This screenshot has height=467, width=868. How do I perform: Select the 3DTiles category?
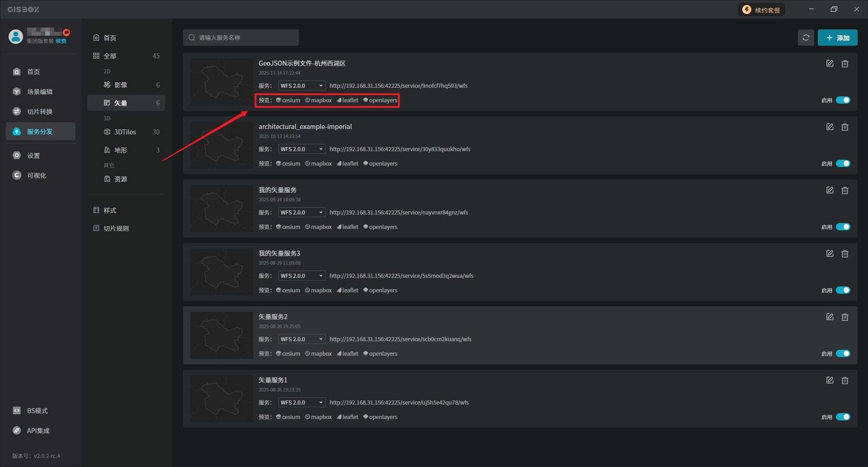tap(125, 132)
